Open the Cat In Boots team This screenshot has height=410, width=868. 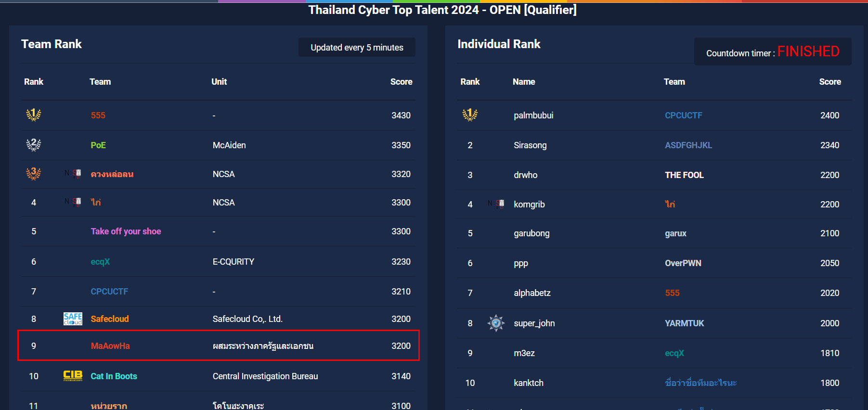point(114,376)
